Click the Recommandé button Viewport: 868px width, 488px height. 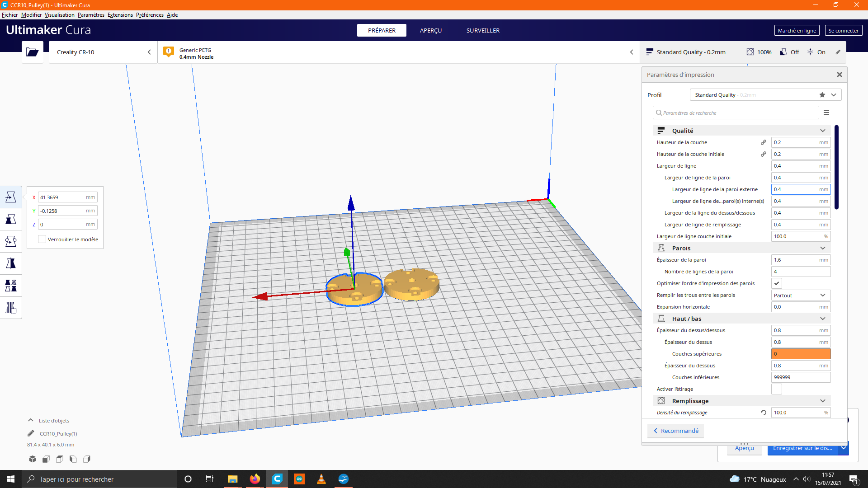pos(675,431)
